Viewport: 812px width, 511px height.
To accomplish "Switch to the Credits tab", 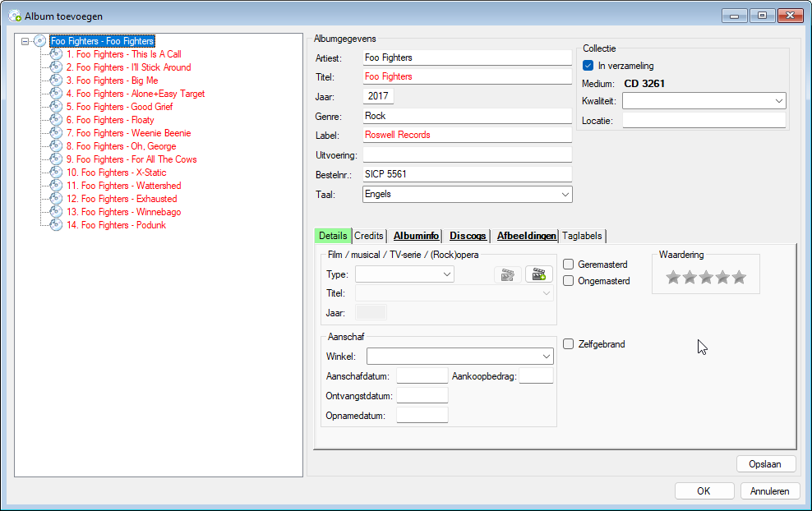I will (369, 236).
